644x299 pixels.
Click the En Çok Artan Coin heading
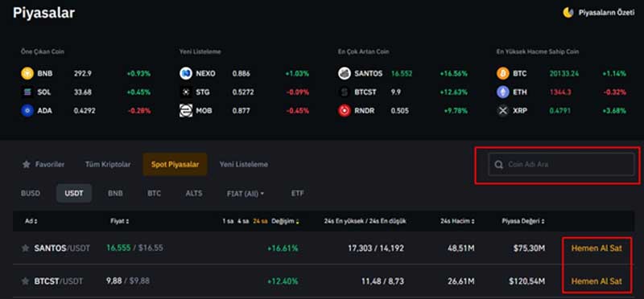click(364, 51)
